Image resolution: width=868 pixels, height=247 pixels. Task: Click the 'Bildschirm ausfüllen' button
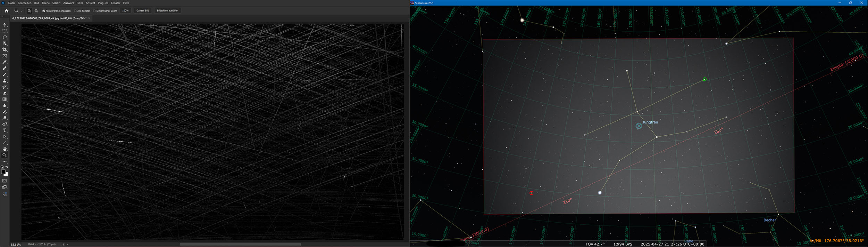tap(167, 11)
